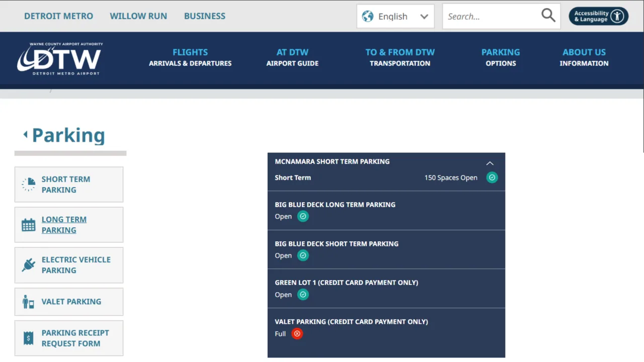This screenshot has width=644, height=362.
Task: Click the Short Term Parking clock icon
Action: pyautogui.click(x=28, y=185)
